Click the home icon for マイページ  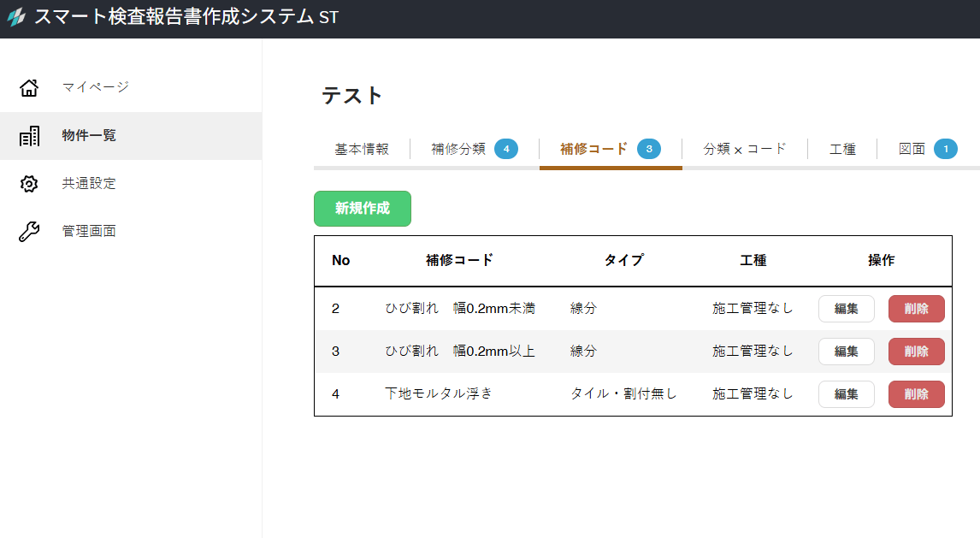pyautogui.click(x=29, y=87)
